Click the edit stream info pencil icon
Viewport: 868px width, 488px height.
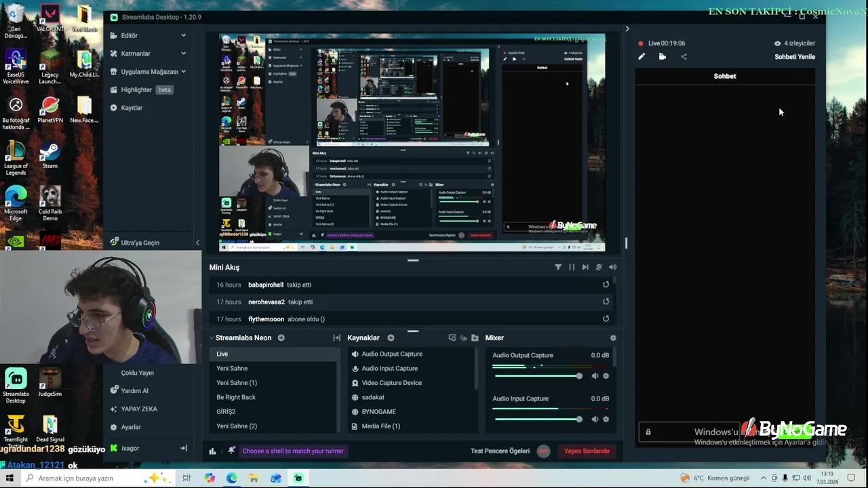click(642, 57)
